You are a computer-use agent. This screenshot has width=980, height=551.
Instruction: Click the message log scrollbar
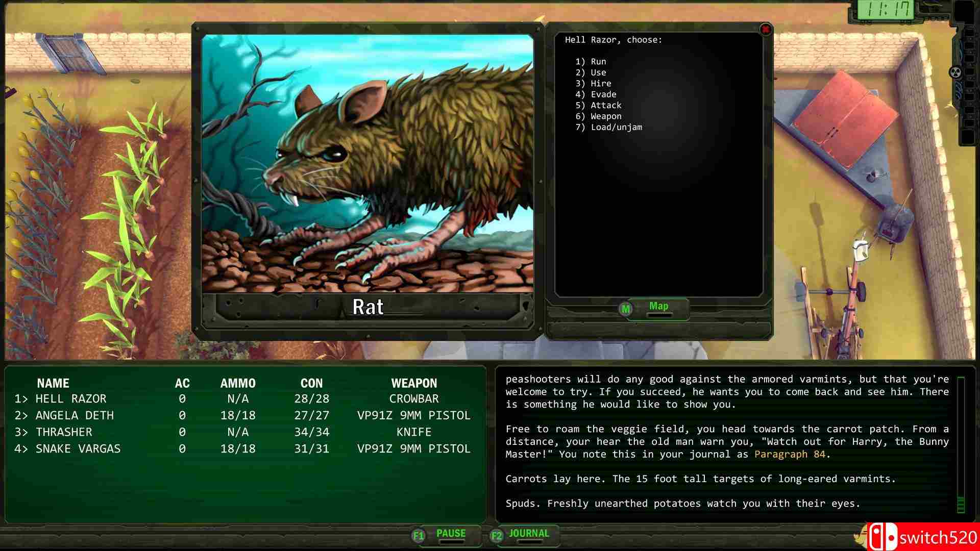961,444
